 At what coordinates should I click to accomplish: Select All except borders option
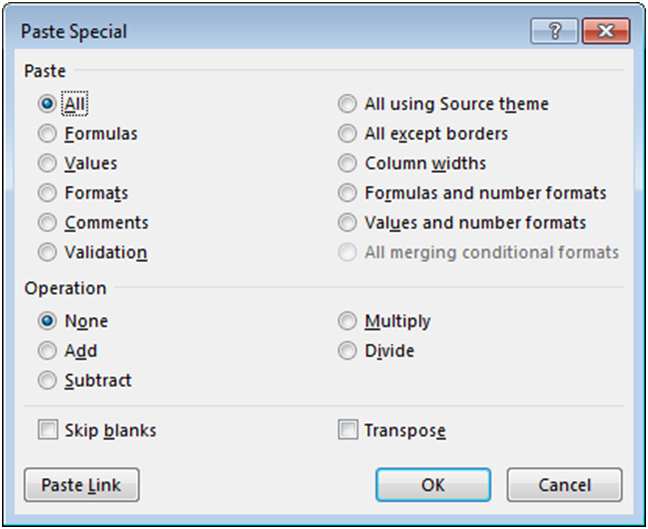tap(347, 133)
